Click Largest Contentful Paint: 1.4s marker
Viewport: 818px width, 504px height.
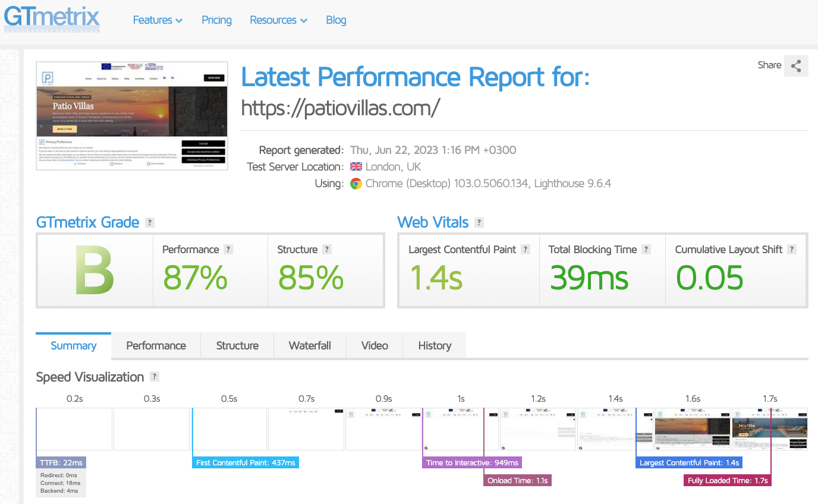pyautogui.click(x=689, y=463)
